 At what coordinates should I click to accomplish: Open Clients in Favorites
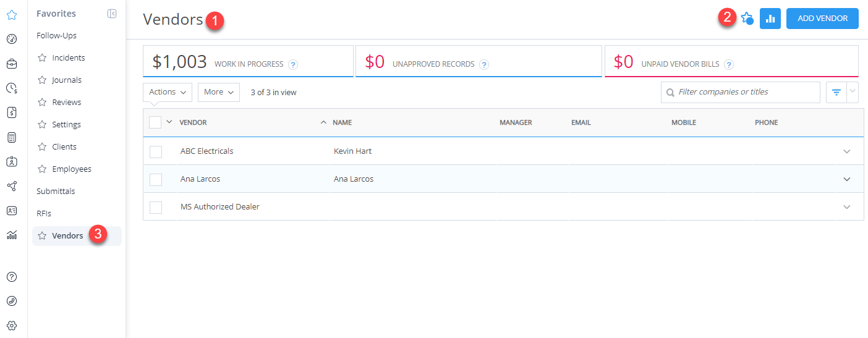(x=64, y=147)
